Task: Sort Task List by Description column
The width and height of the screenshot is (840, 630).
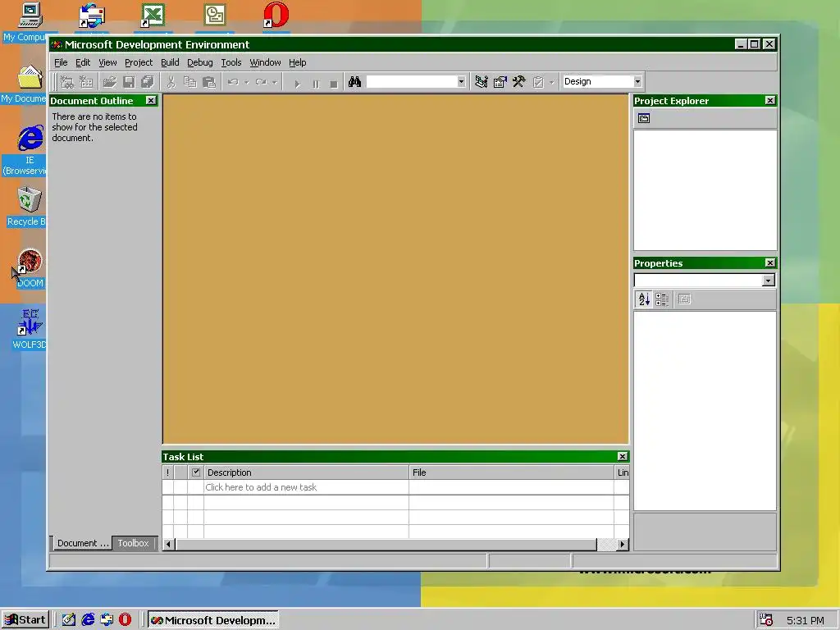Action: pyautogui.click(x=306, y=472)
